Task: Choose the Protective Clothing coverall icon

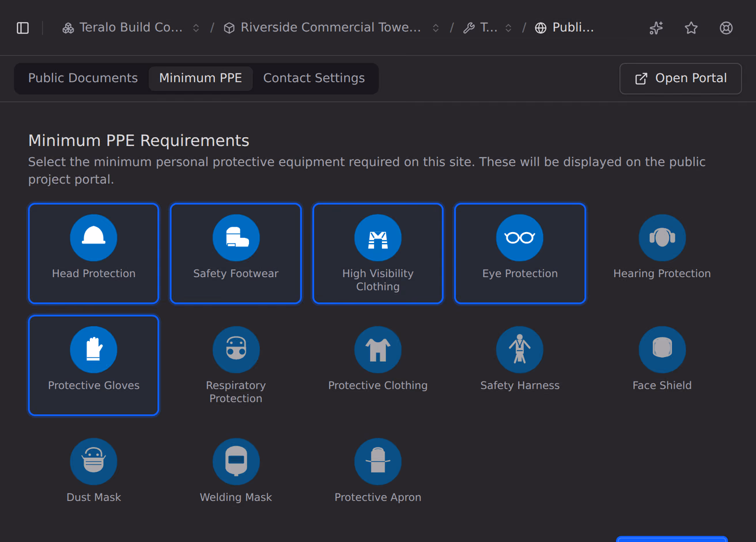Action: (x=378, y=350)
